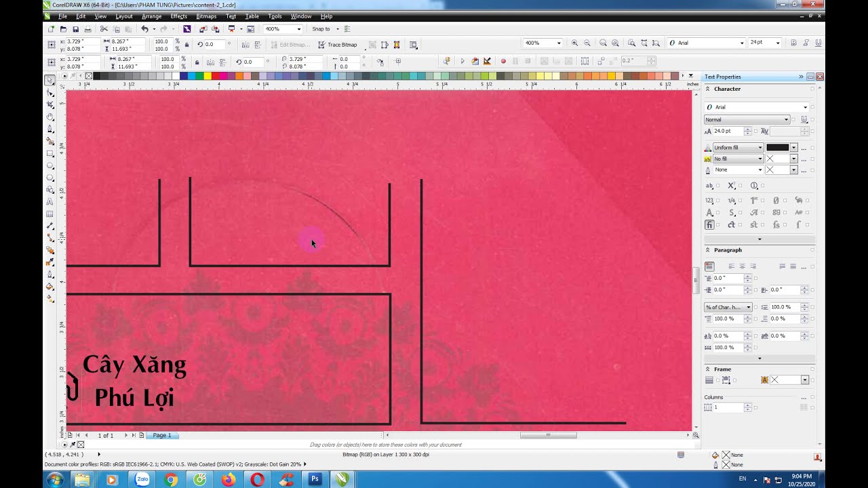This screenshot has height=488, width=868.
Task: Click the Export icon in standard toolbar
Action: pyautogui.click(x=215, y=29)
